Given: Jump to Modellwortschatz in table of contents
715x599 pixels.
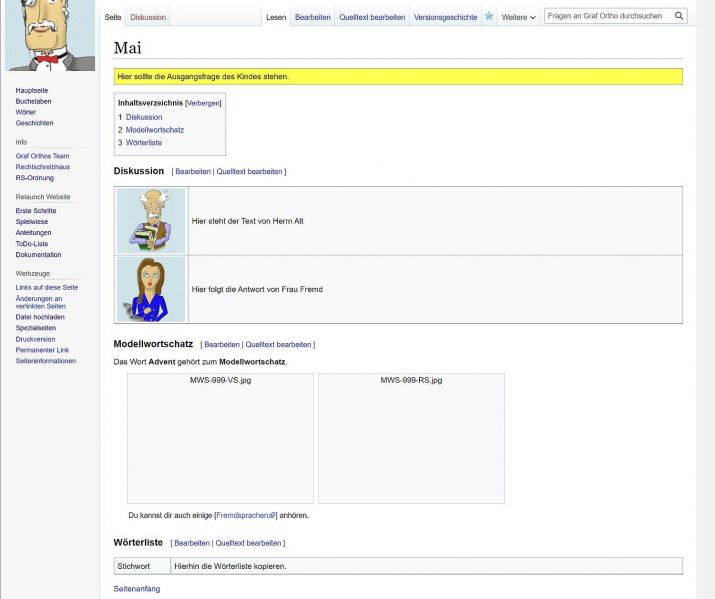Looking at the screenshot, I should point(155,130).
